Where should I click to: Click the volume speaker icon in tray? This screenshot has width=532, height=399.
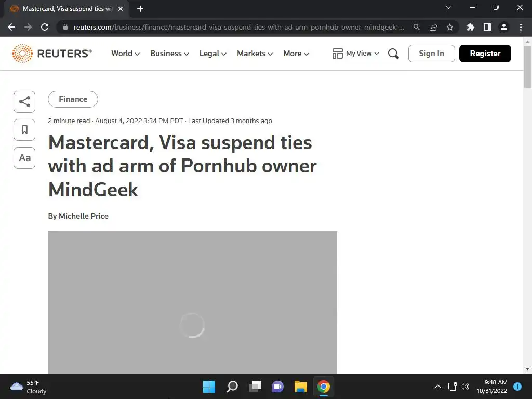[465, 387]
